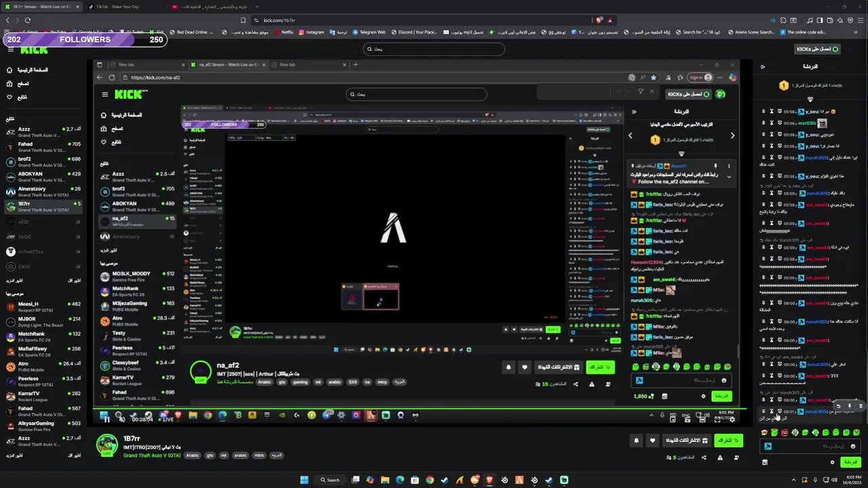
Task: Open the Browse section in Kick sidebar
Action: [x=18, y=83]
